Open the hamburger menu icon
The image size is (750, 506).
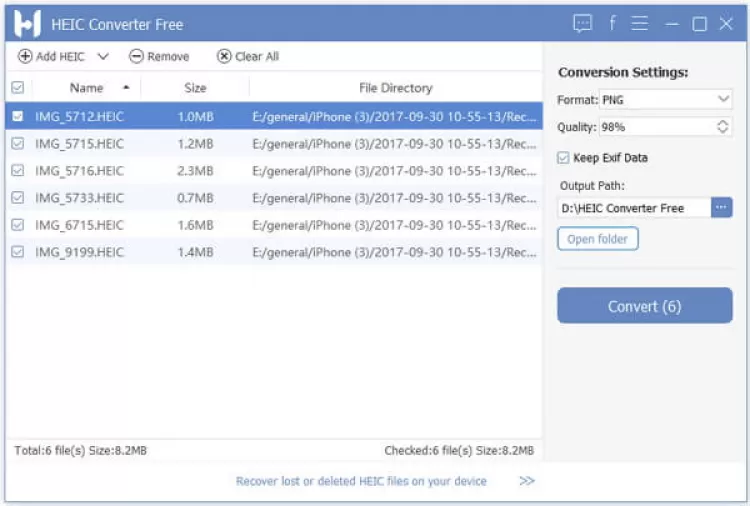[x=640, y=23]
